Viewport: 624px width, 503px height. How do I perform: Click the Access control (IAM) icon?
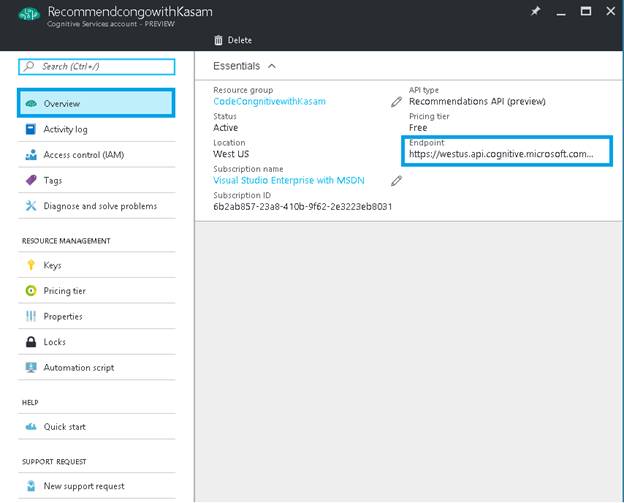[31, 155]
